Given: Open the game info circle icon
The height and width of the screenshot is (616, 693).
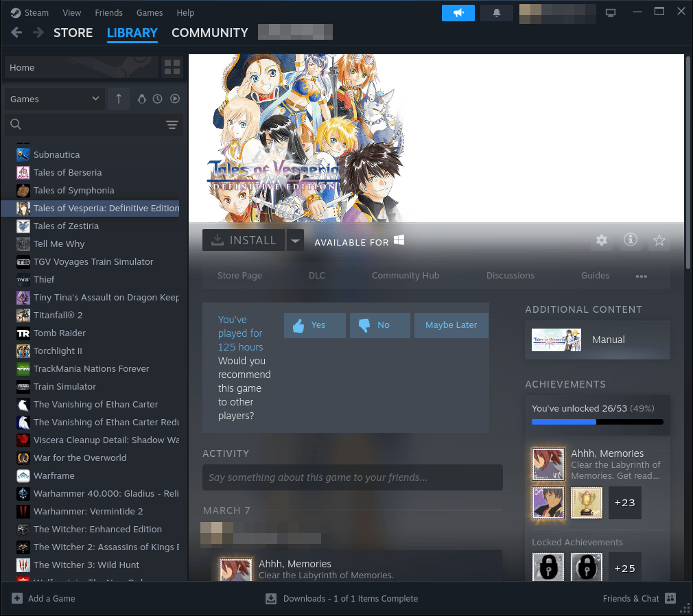Looking at the screenshot, I should point(631,241).
